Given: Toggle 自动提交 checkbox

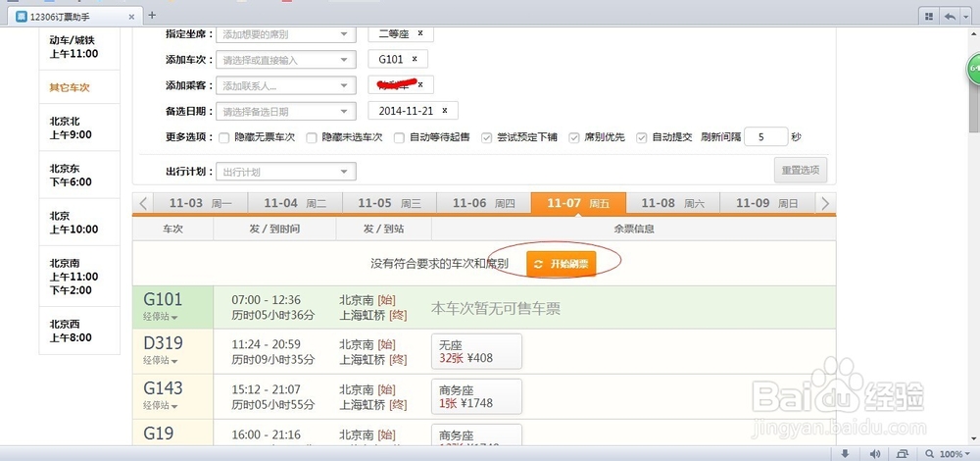Looking at the screenshot, I should (x=641, y=137).
